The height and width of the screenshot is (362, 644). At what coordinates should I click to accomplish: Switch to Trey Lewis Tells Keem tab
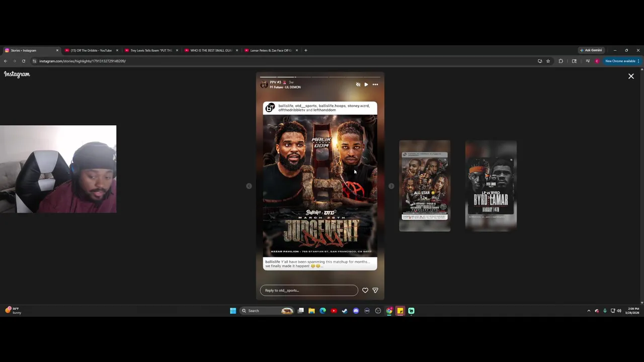click(x=151, y=50)
